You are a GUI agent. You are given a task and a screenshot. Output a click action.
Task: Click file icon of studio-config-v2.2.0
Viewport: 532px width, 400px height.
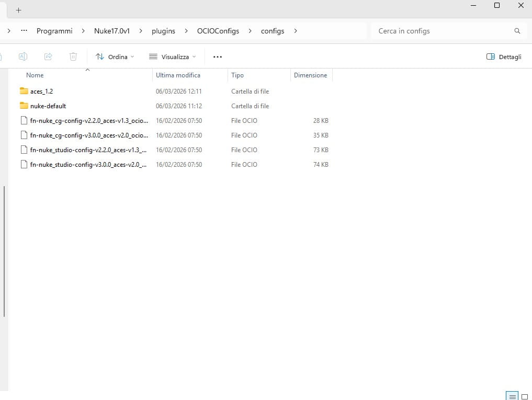pos(24,150)
